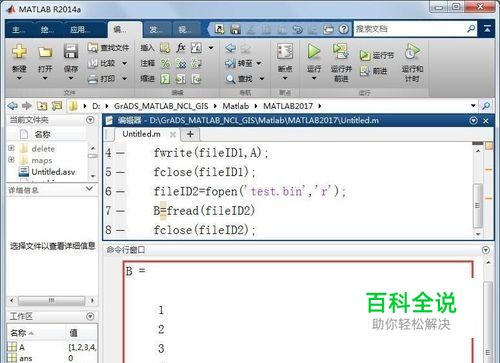Toggle breakpoint dash on line 8
Screen dimensions: 500x363
point(120,230)
